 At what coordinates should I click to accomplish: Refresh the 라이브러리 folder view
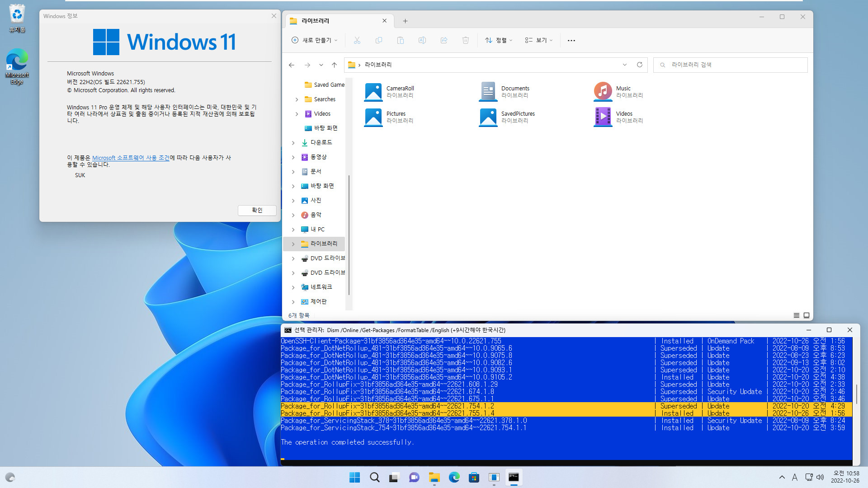pyautogui.click(x=640, y=65)
